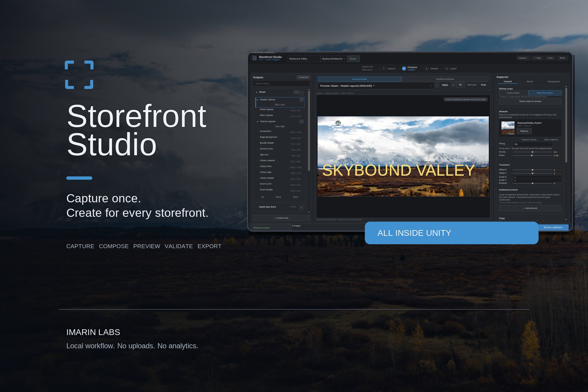Uncheck the Vertical capsule output
The height and width of the screenshot is (392, 588).
[257, 122]
